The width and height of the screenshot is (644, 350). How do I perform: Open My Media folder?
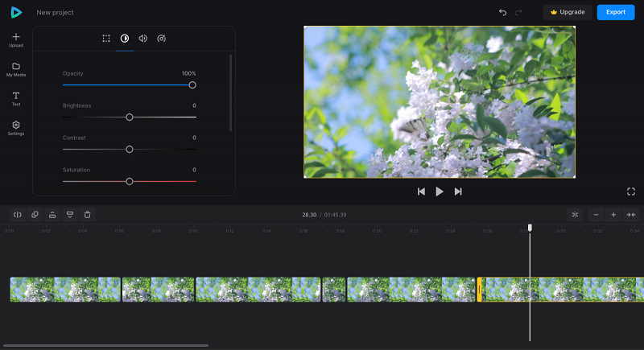pyautogui.click(x=16, y=70)
